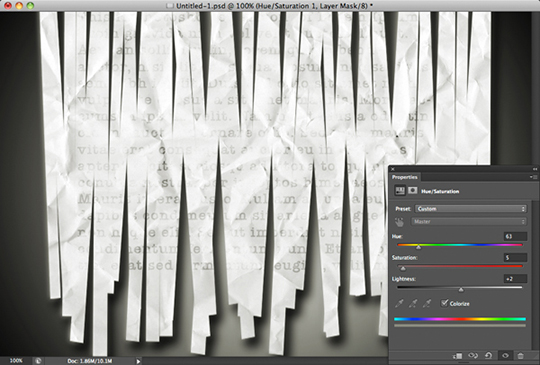Viewport: 540px width, 365px height.
Task: Click the Hue slider track
Action: coord(460,245)
